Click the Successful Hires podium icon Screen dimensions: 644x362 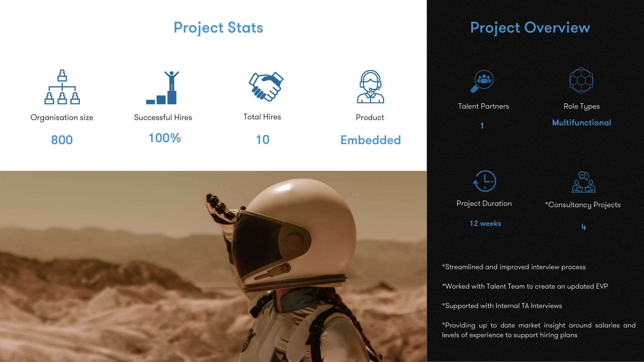(x=163, y=87)
